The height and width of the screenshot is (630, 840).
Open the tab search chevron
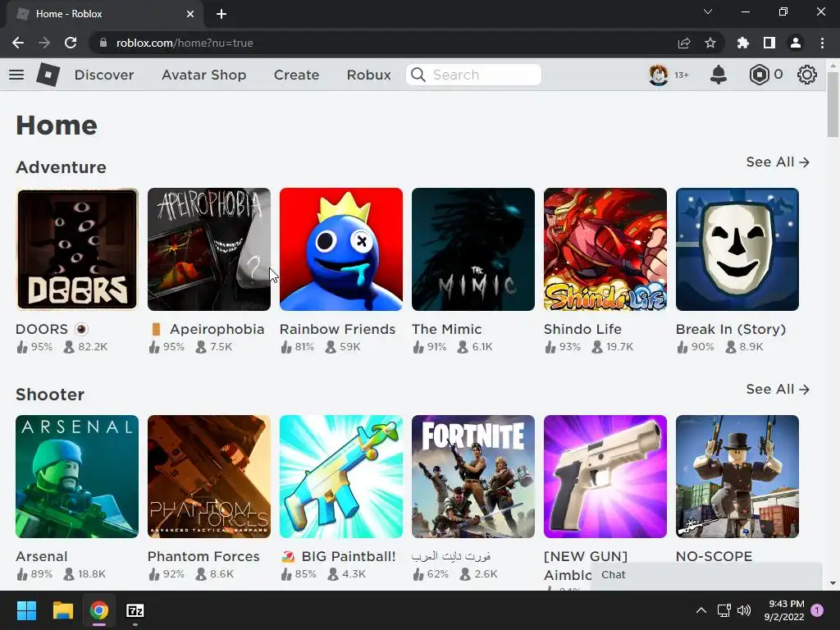pos(708,11)
